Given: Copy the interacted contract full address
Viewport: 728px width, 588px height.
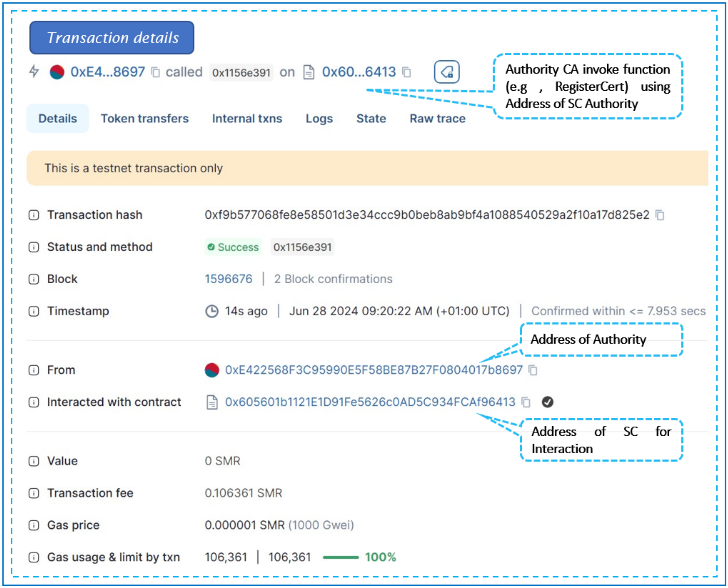Looking at the screenshot, I should pos(526,402).
